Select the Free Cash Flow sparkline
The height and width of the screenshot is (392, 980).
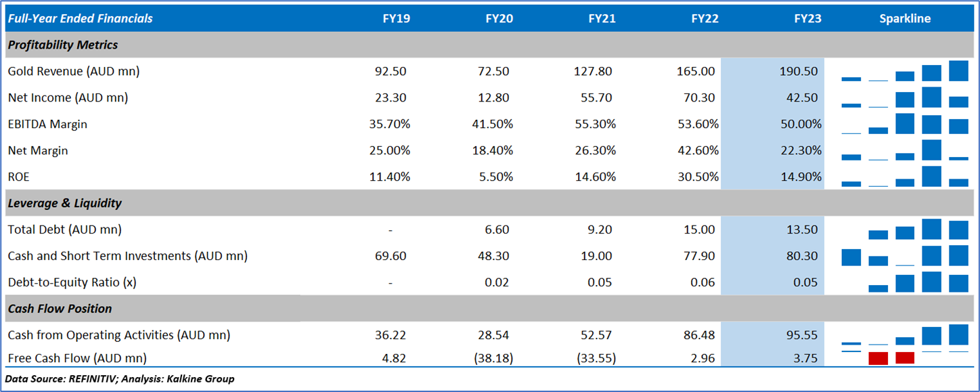coord(905,357)
